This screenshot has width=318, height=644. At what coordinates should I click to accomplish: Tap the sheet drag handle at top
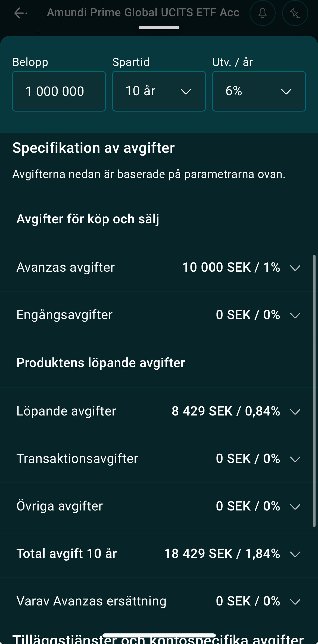tap(159, 28)
